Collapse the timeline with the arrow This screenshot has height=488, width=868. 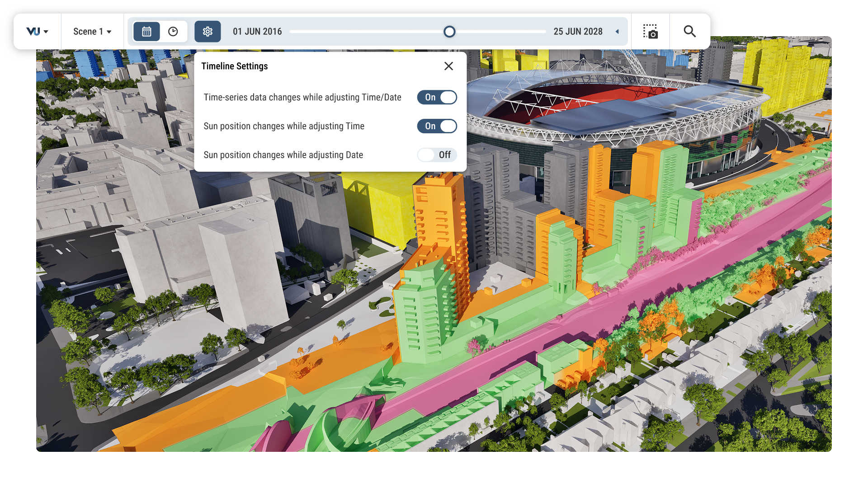617,32
